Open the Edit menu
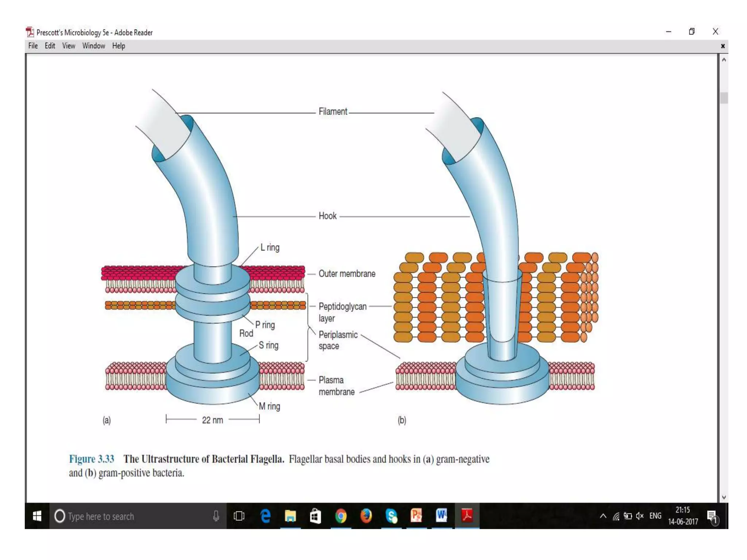Screen dimensions: 747x560 click(x=50, y=46)
